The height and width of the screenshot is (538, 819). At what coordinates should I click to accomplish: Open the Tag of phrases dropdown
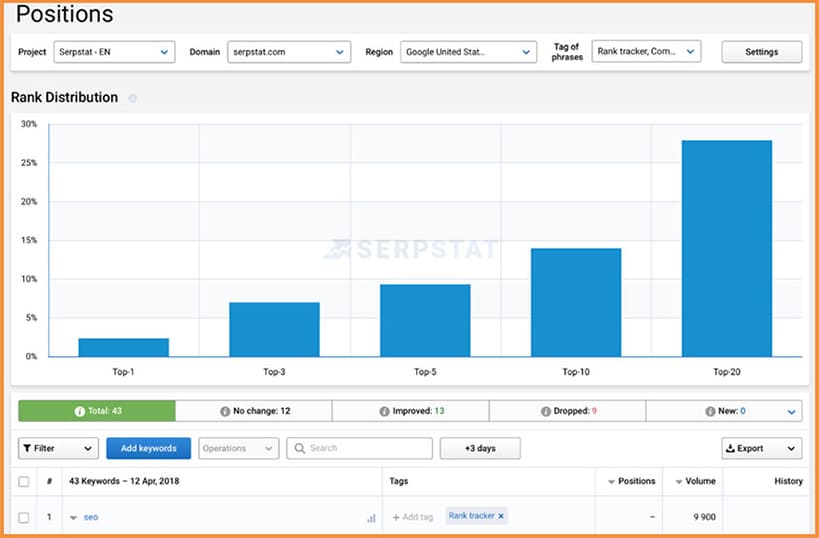coord(646,52)
